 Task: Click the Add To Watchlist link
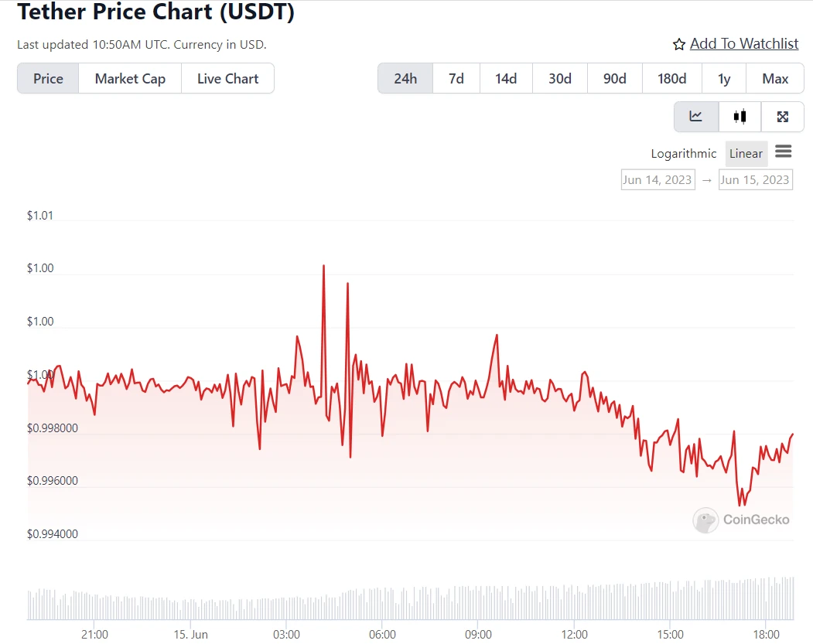pyautogui.click(x=743, y=44)
